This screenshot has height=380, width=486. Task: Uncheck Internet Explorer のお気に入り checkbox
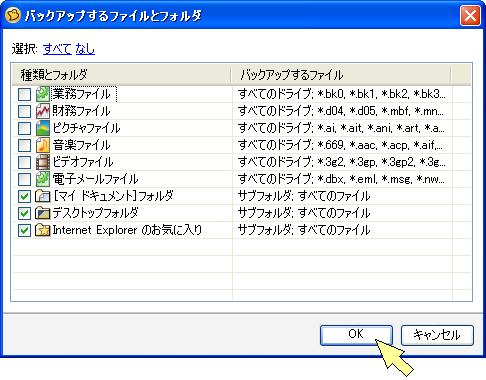(x=24, y=231)
